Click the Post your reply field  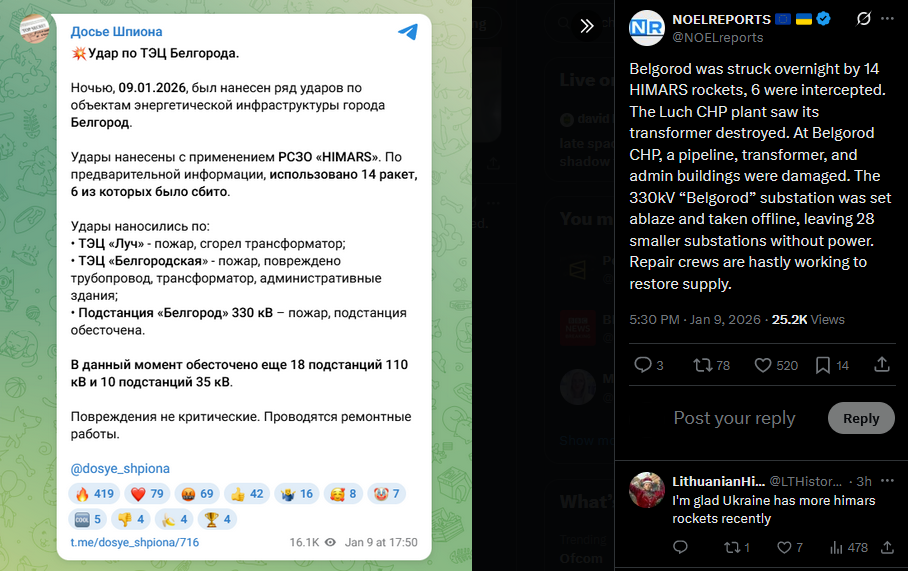click(x=734, y=418)
